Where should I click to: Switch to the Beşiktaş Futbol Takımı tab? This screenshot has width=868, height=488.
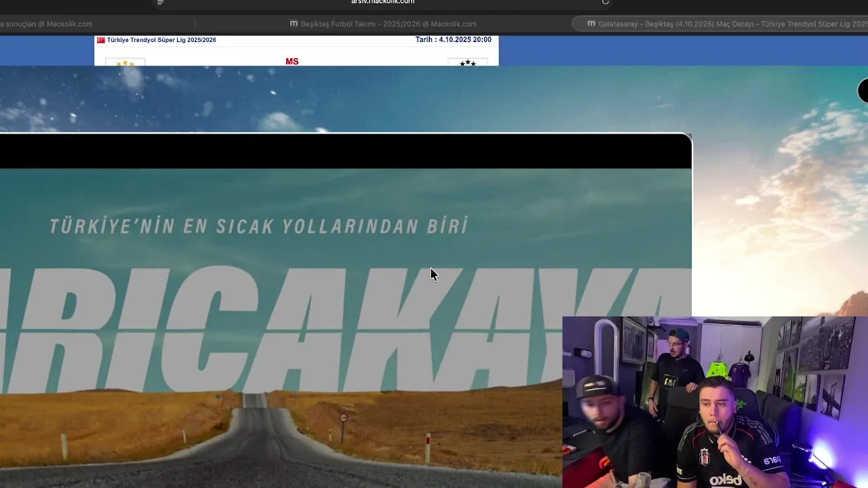point(383,24)
